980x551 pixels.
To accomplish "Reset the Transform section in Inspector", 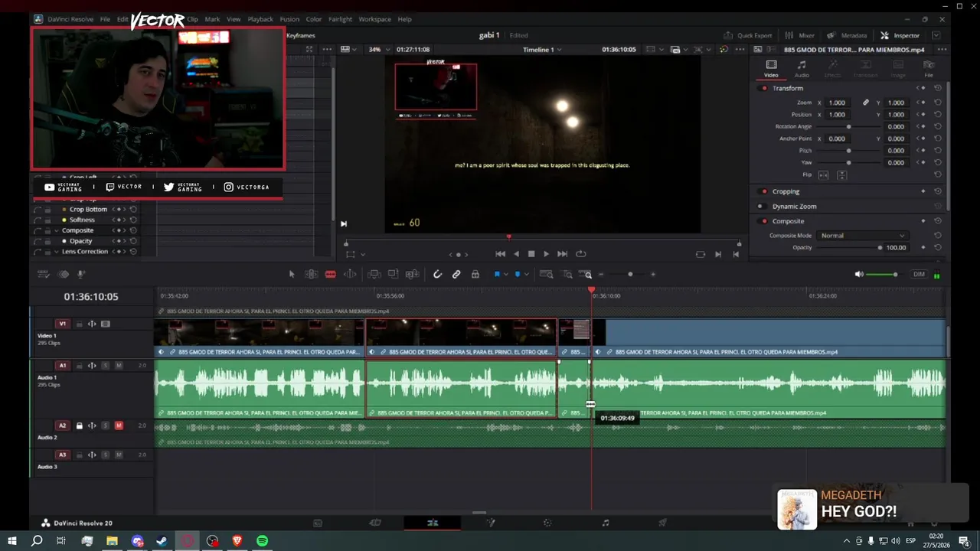I will pyautogui.click(x=938, y=88).
